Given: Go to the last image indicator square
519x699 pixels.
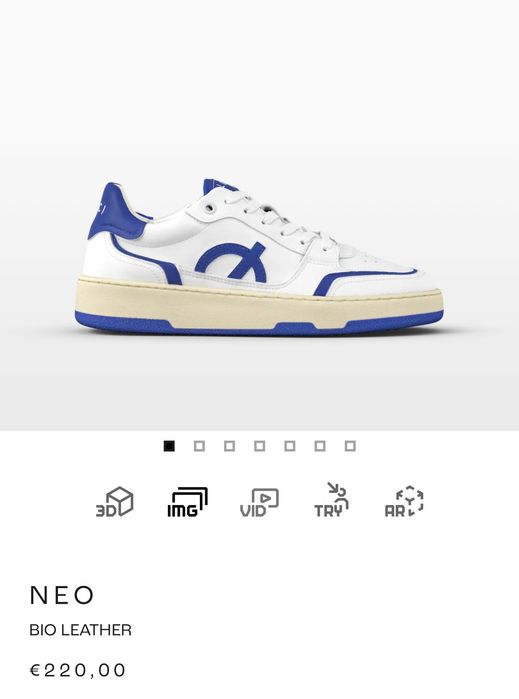Looking at the screenshot, I should (350, 446).
